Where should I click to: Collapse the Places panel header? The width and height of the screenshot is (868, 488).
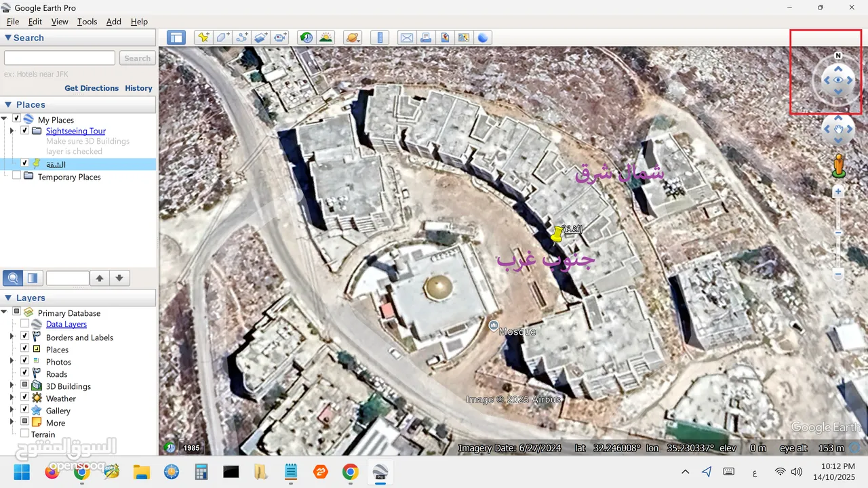coord(8,104)
